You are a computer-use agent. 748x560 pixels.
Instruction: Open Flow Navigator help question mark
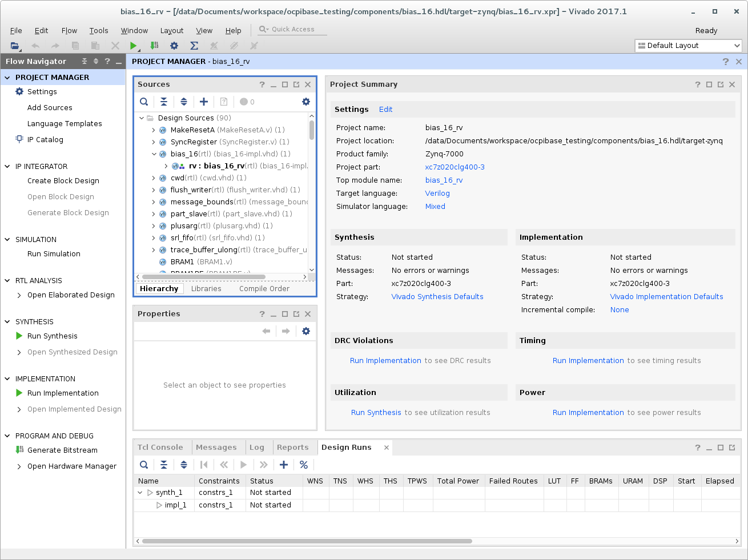coord(107,61)
